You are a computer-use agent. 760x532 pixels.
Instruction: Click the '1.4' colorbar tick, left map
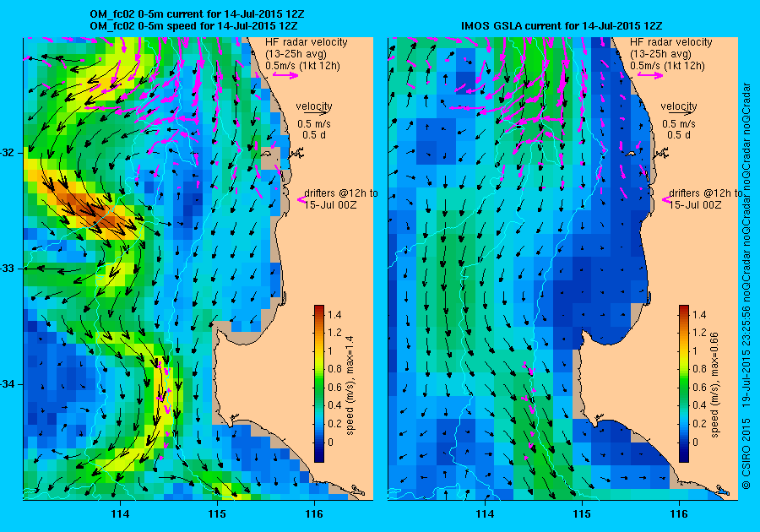pos(334,314)
